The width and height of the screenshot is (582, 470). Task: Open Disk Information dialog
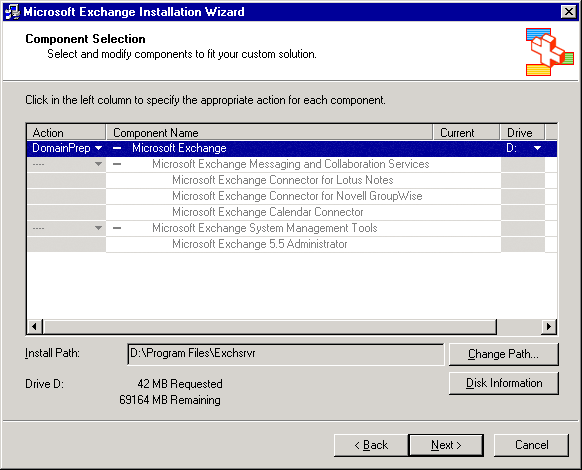pyautogui.click(x=503, y=383)
